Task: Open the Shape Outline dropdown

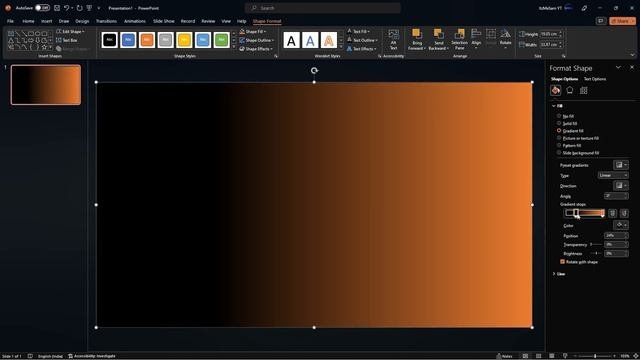Action: click(256, 40)
